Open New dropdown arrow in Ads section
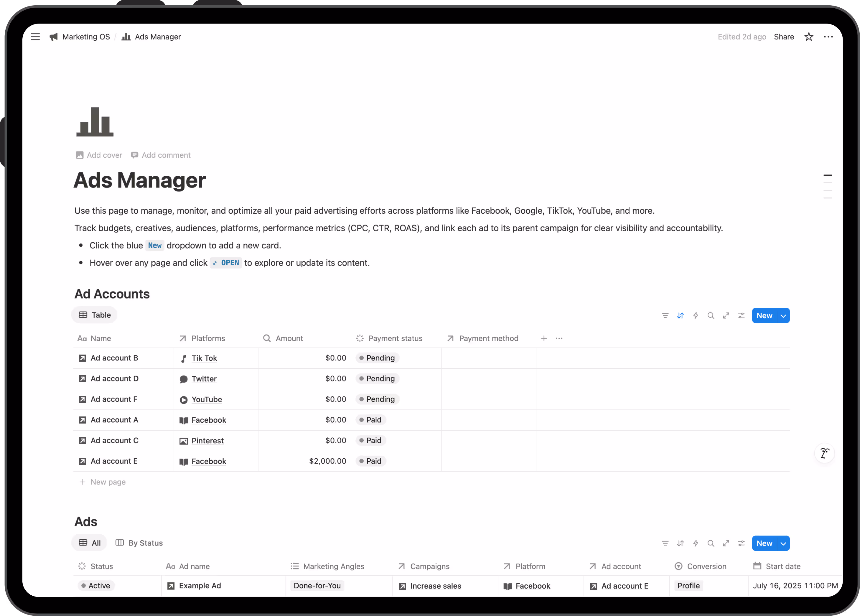The image size is (860, 616). [x=783, y=543]
